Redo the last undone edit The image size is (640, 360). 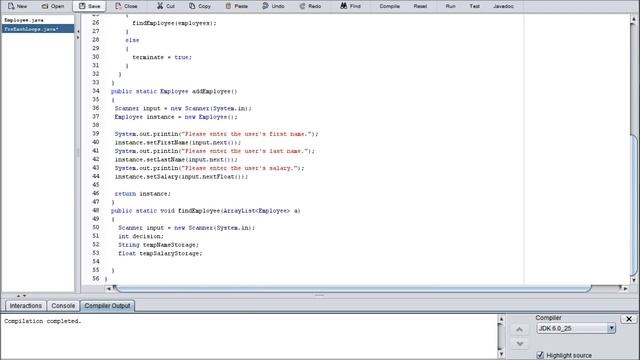310,6
